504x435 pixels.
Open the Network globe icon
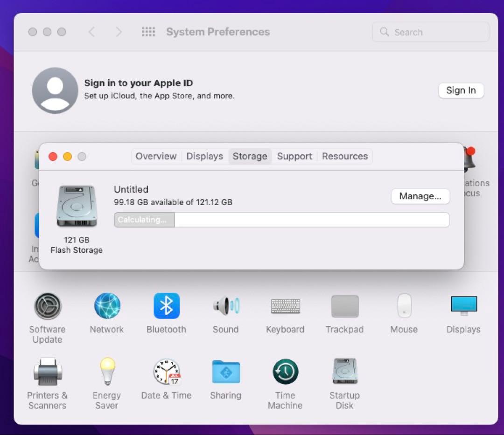click(107, 306)
